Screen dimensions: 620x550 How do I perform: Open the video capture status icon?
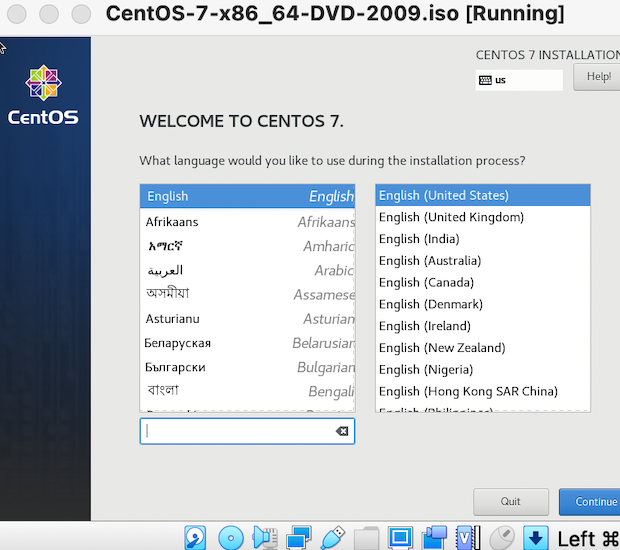pyautogui.click(x=434, y=538)
